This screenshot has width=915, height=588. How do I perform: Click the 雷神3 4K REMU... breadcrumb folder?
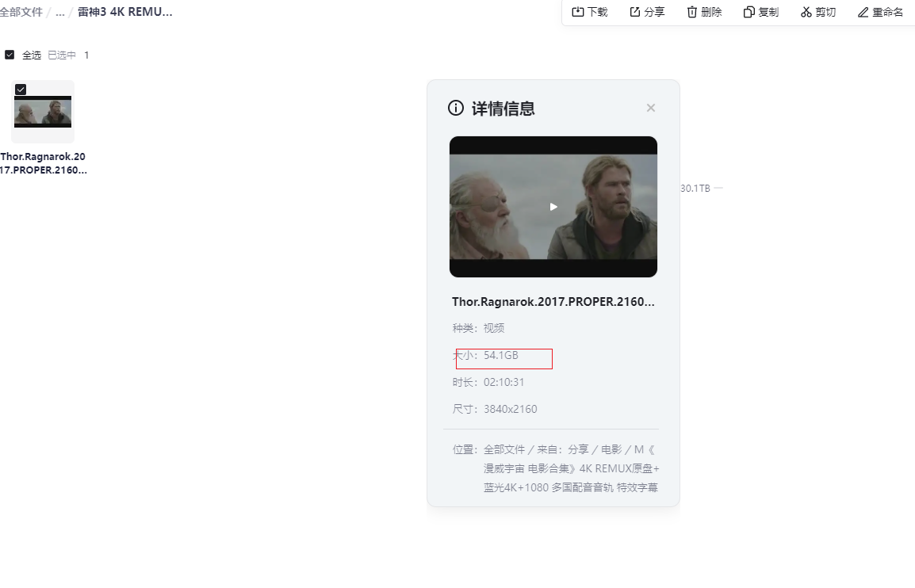point(124,12)
